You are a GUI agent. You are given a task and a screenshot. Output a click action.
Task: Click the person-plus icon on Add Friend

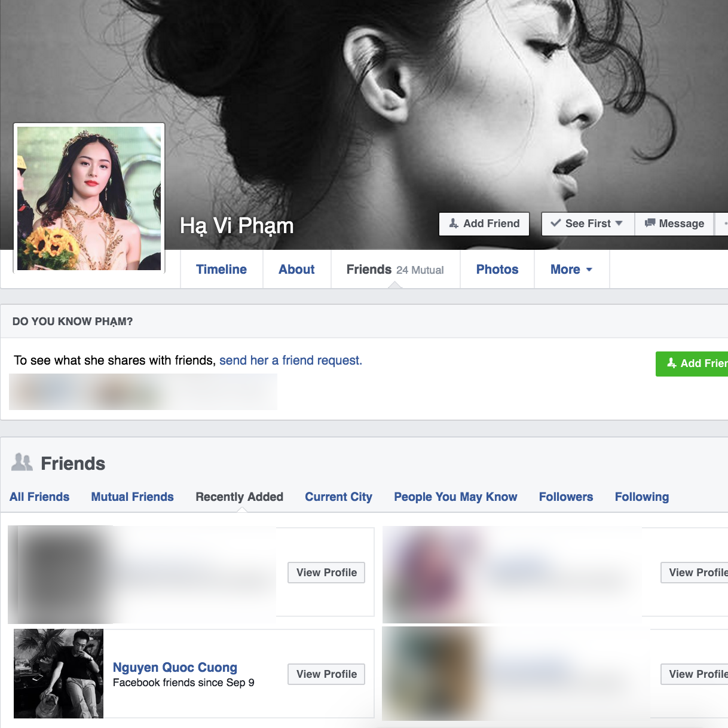(454, 223)
